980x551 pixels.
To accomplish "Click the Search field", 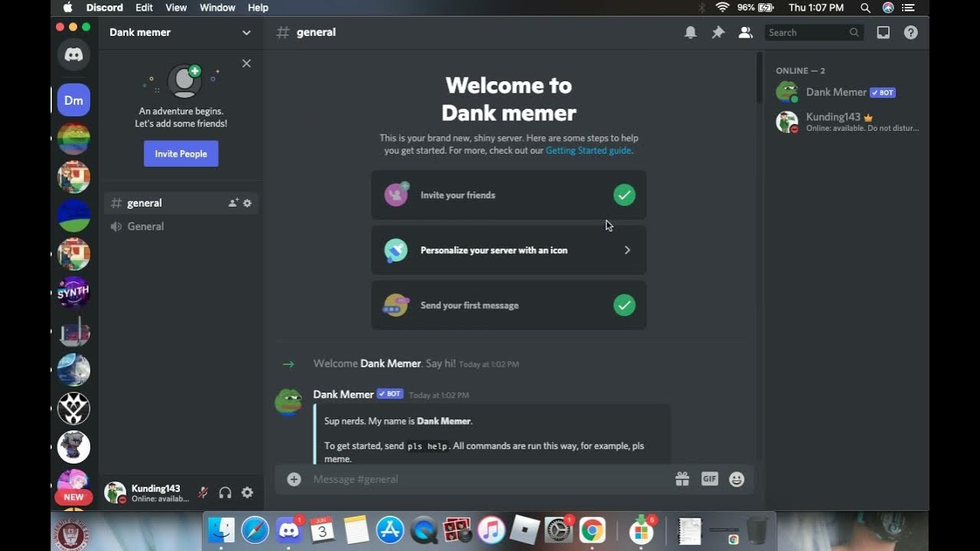I will 814,32.
